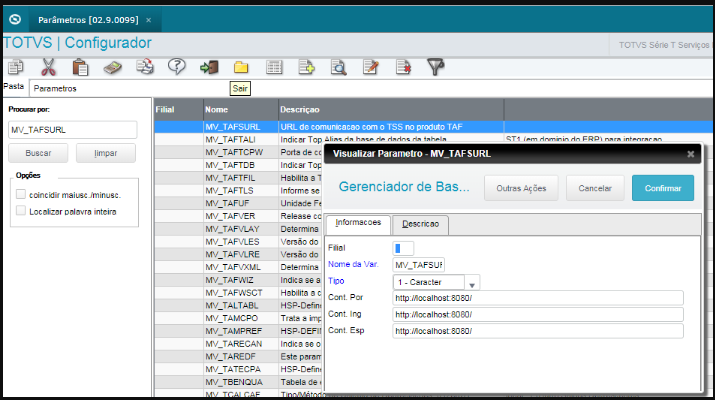The height and width of the screenshot is (400, 715).
Task: Select the MV_TATECPA row
Action: pos(238,369)
